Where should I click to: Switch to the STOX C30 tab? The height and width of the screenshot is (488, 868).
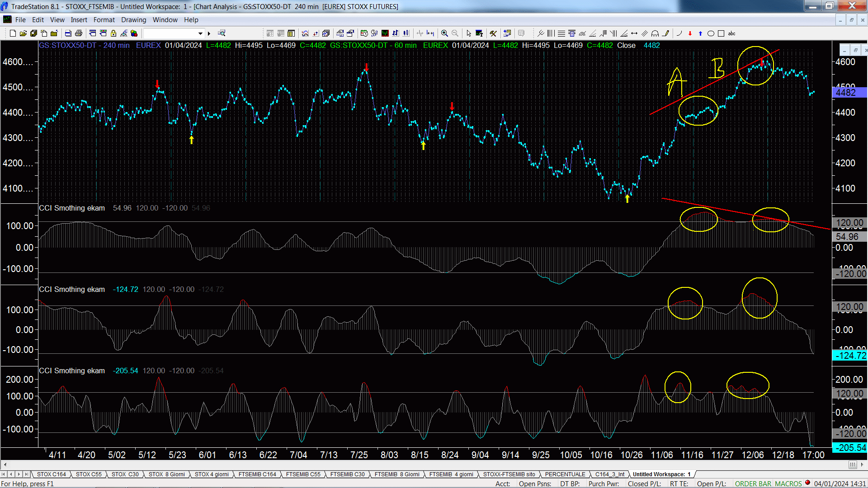click(125, 474)
